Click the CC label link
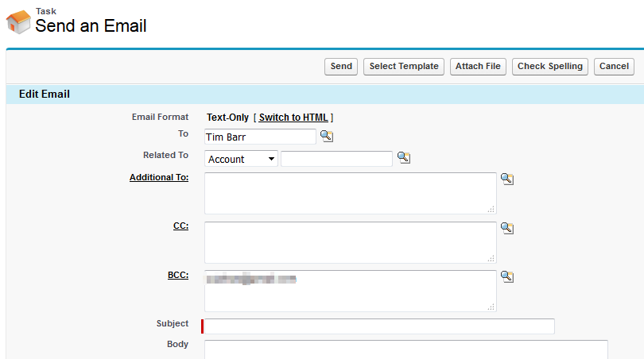The image size is (644, 359). click(x=180, y=226)
